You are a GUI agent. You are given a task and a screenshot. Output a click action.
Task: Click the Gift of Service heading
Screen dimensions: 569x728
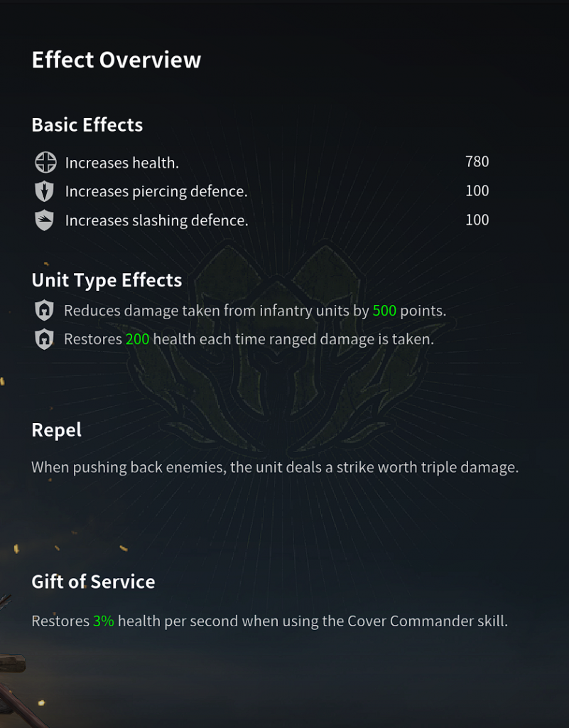(x=93, y=582)
